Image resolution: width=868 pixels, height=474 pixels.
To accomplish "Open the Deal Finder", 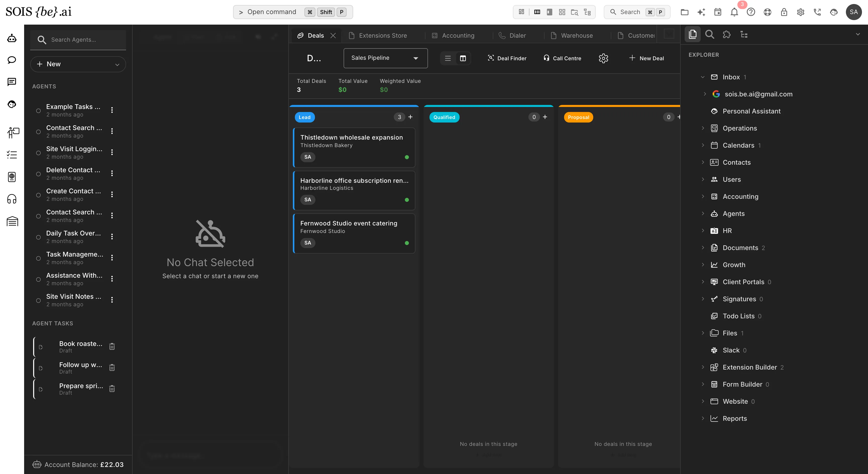I will [507, 58].
